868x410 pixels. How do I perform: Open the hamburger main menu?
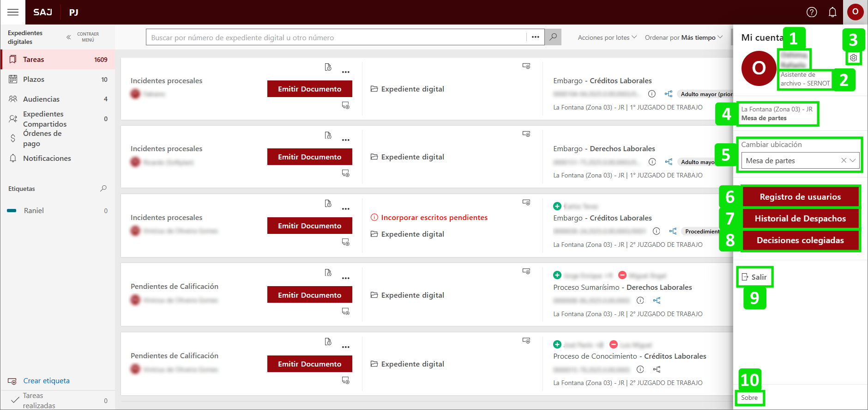(x=13, y=12)
